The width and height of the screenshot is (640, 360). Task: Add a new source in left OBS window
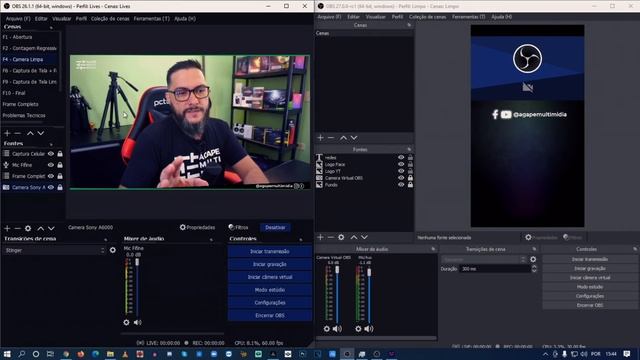point(7,228)
